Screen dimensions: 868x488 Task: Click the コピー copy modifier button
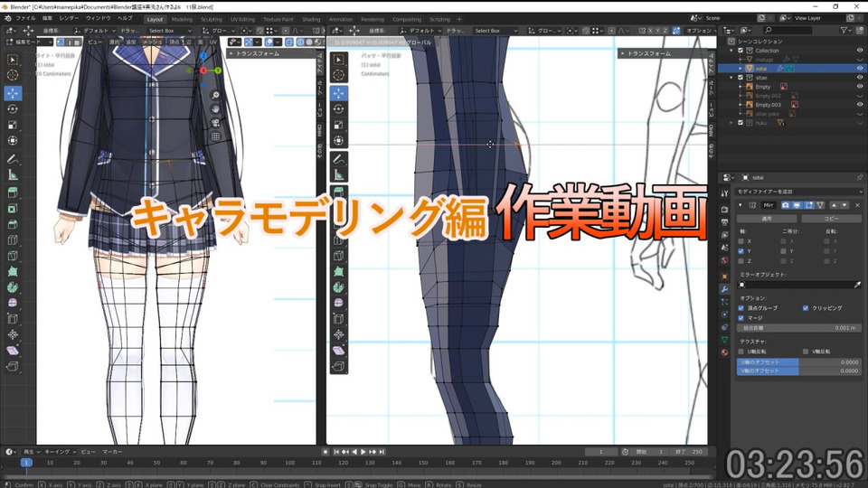(832, 219)
